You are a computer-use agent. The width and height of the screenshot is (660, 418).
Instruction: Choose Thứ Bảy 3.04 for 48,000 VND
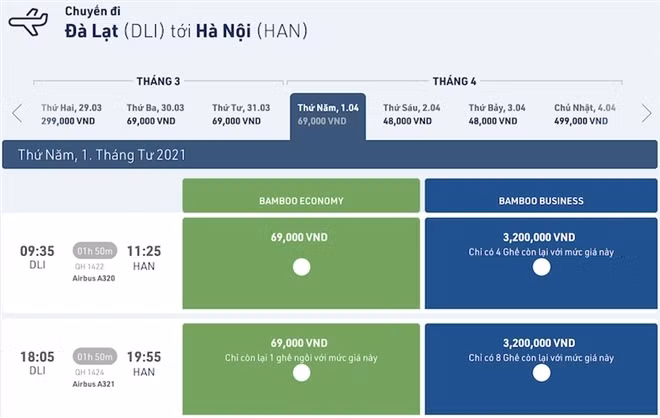click(497, 113)
